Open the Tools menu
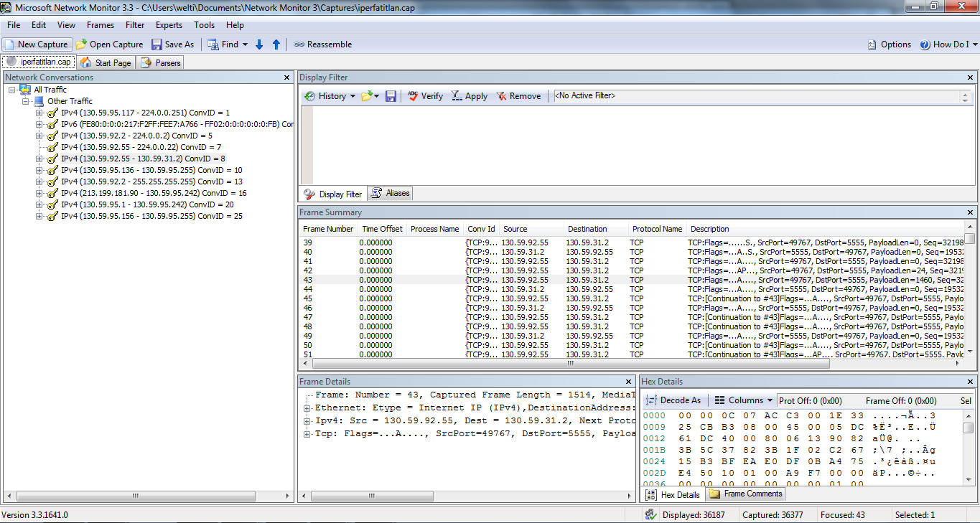The width and height of the screenshot is (980, 523). pyautogui.click(x=204, y=25)
